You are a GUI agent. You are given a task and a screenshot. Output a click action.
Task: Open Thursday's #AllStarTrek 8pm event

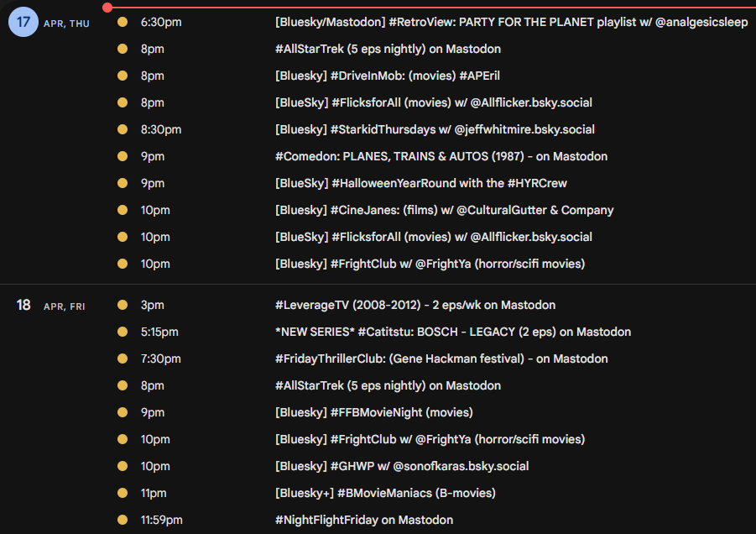point(388,50)
